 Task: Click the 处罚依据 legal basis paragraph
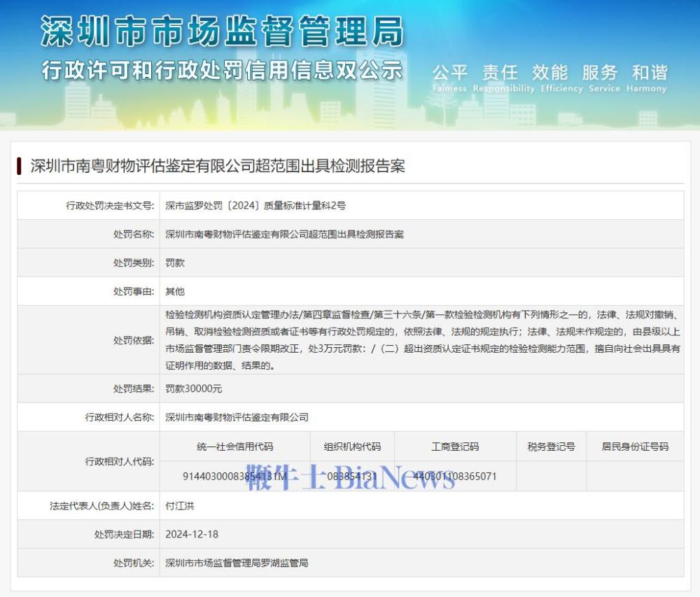pyautogui.click(x=422, y=340)
